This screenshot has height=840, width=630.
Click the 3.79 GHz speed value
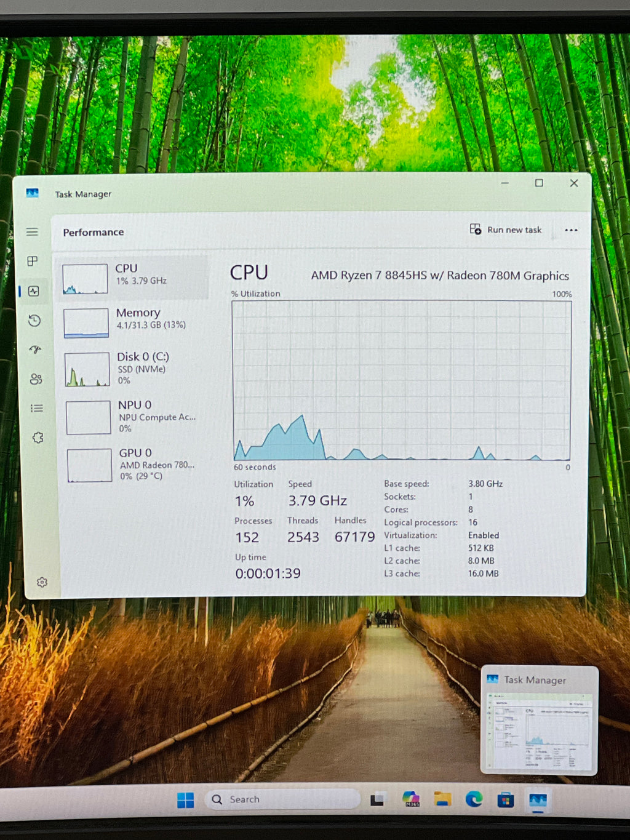(x=317, y=501)
